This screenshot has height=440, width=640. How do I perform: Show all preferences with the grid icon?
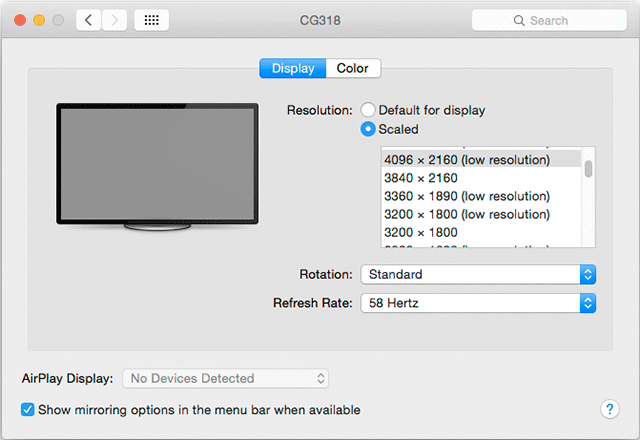point(151,20)
